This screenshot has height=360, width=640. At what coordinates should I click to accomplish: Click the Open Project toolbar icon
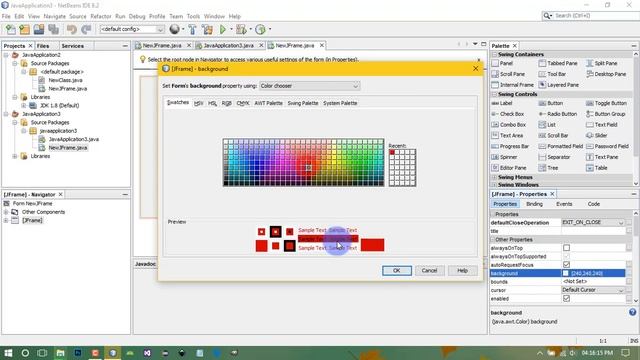39,29
